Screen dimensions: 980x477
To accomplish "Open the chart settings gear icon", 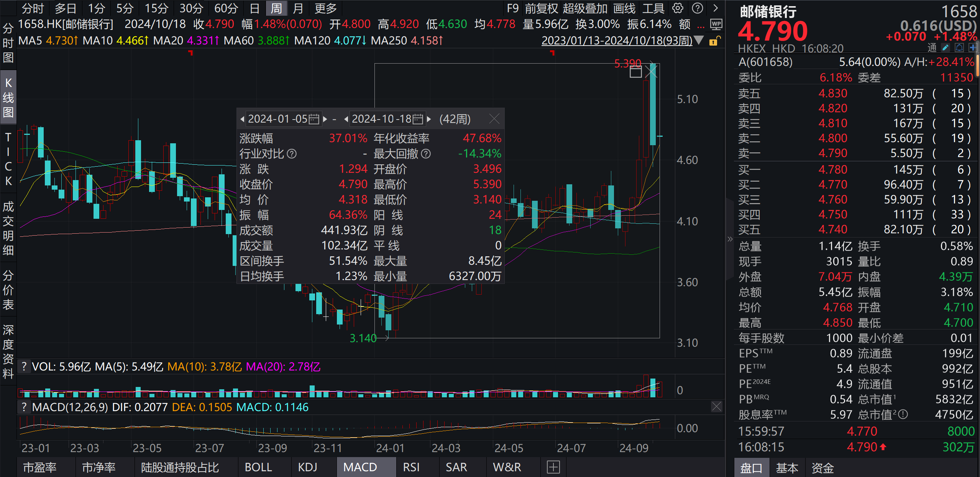I will 677,8.
